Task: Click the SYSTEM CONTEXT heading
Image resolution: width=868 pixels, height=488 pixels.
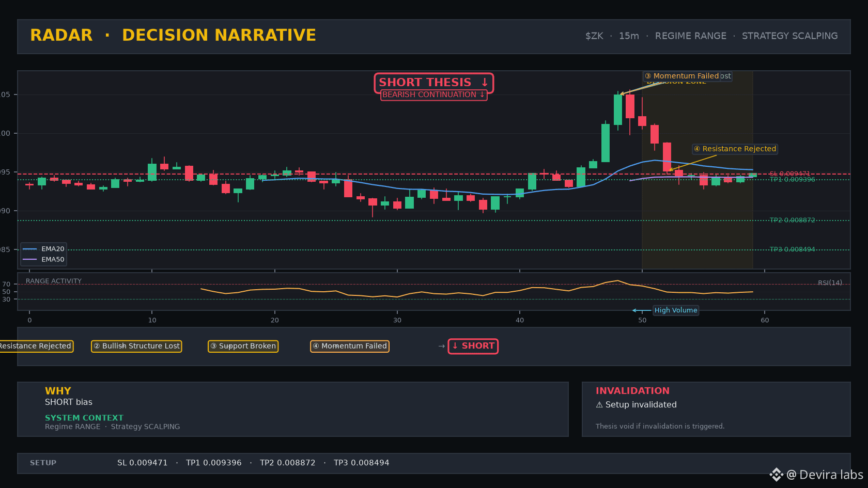Action: point(84,418)
